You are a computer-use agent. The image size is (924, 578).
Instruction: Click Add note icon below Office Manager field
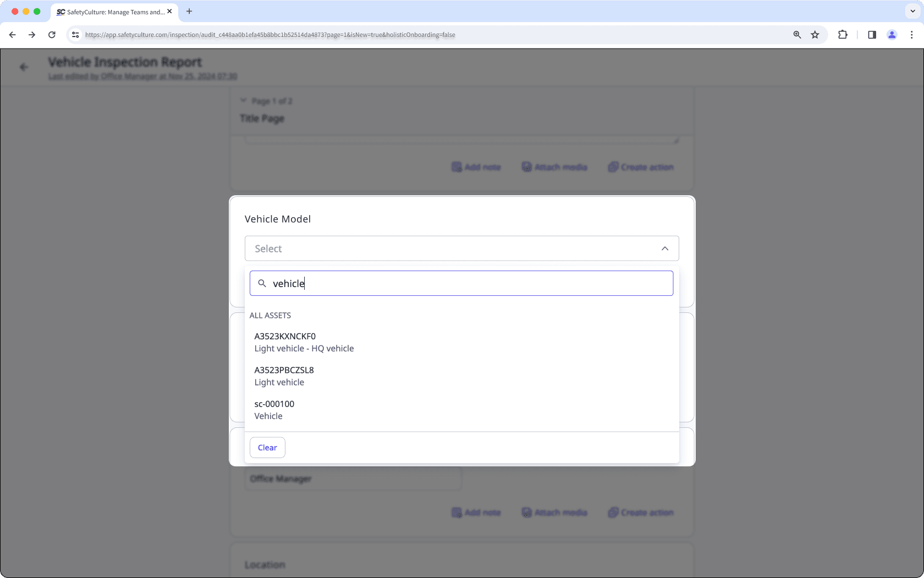pyautogui.click(x=457, y=512)
